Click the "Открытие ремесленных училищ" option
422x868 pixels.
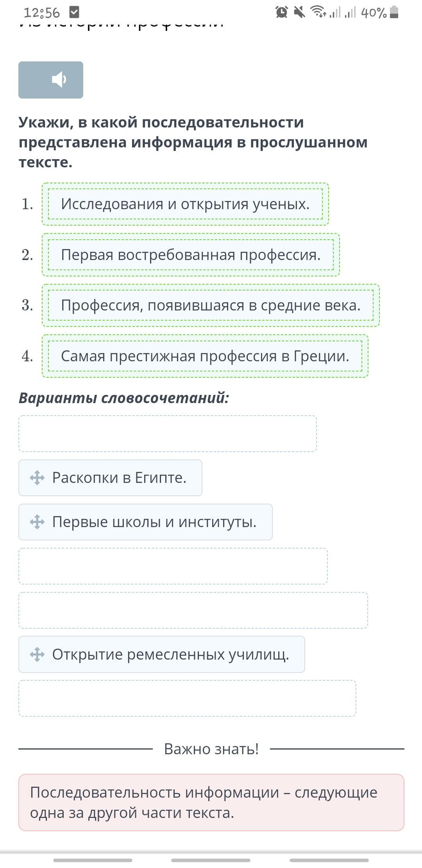point(171,655)
